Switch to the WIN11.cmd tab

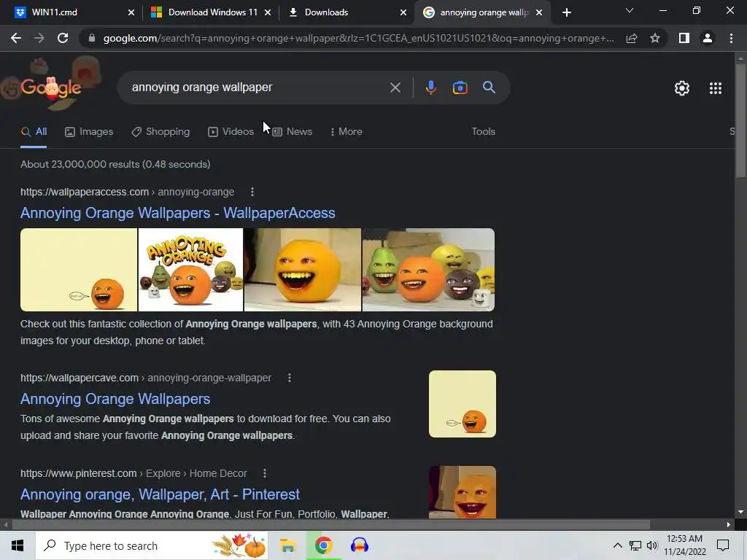point(71,12)
